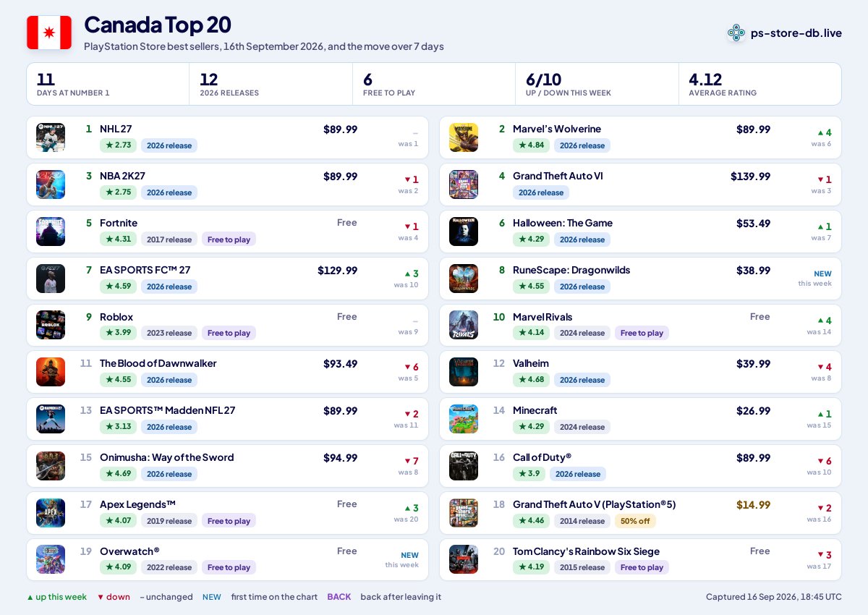Open the Apex Legends cover art

click(51, 513)
